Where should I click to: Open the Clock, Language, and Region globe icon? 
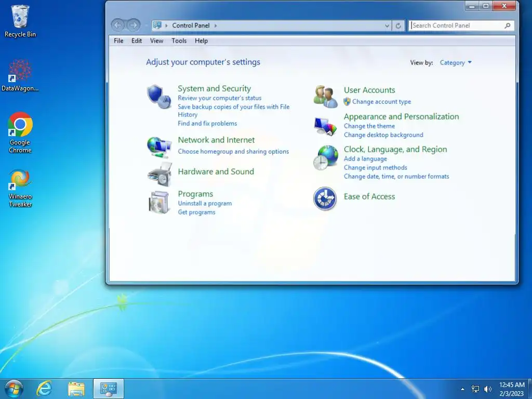click(326, 158)
